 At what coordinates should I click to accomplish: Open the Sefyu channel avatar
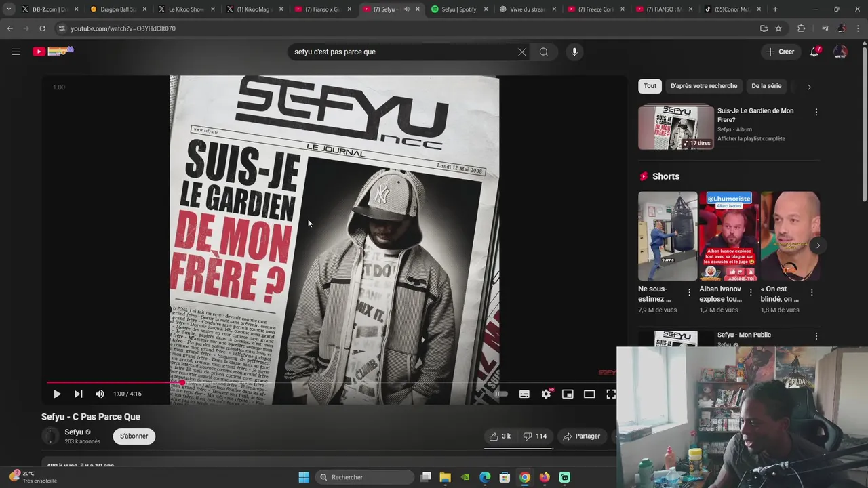(50, 436)
